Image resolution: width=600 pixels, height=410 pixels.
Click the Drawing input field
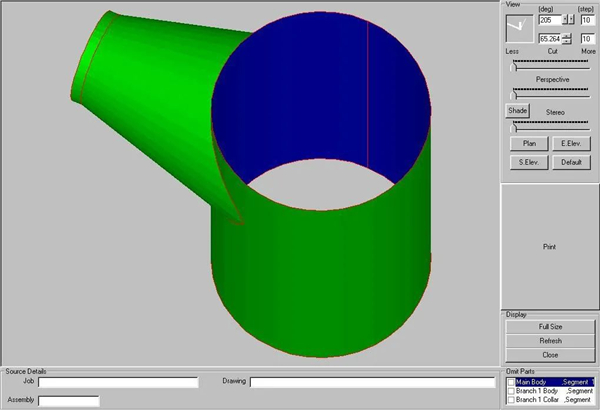pos(372,382)
